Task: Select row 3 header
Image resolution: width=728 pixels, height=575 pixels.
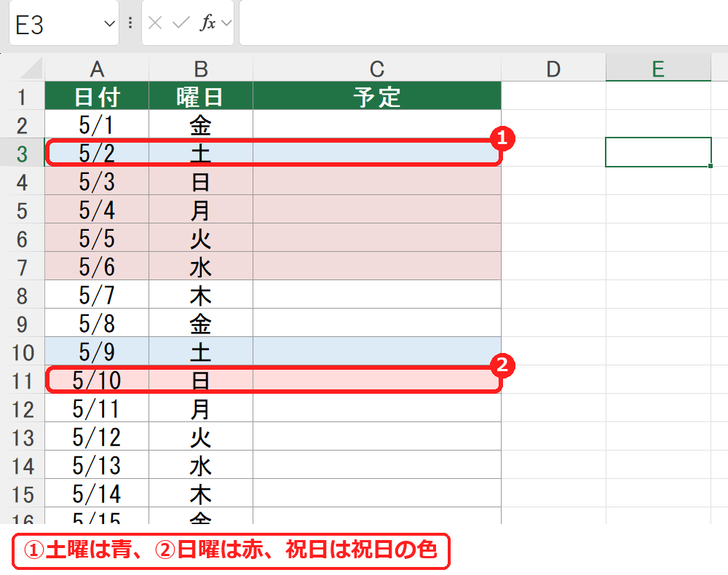Action: coord(22,153)
